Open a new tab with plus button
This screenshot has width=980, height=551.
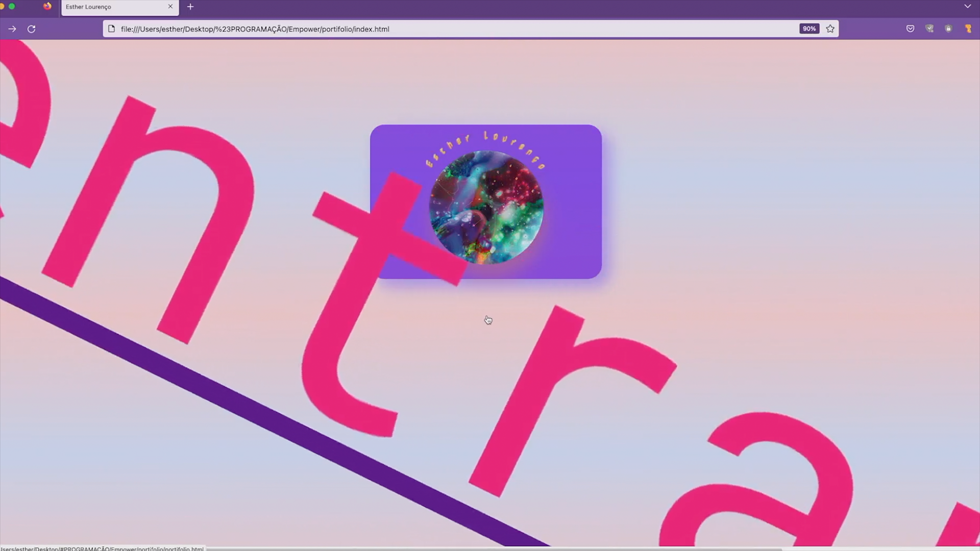tap(190, 7)
